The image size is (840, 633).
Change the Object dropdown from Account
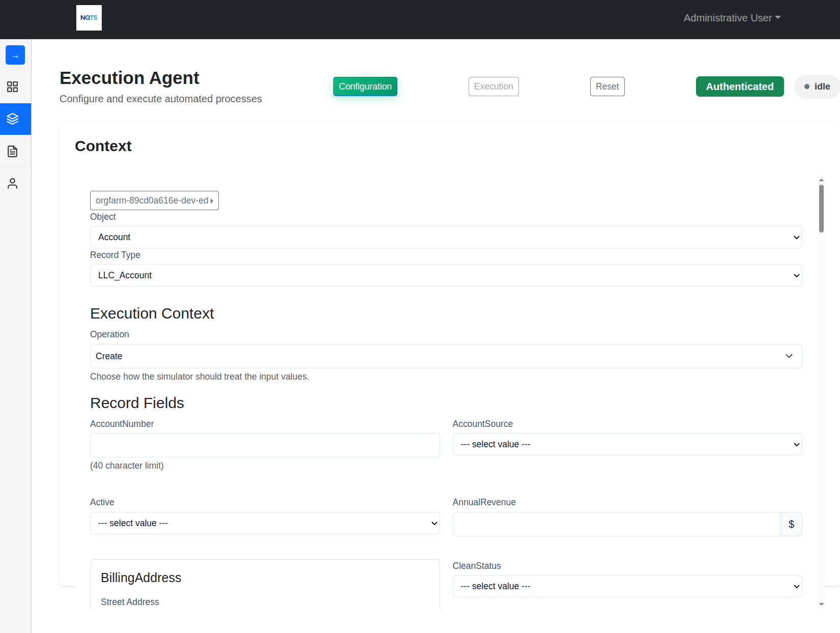click(x=446, y=237)
